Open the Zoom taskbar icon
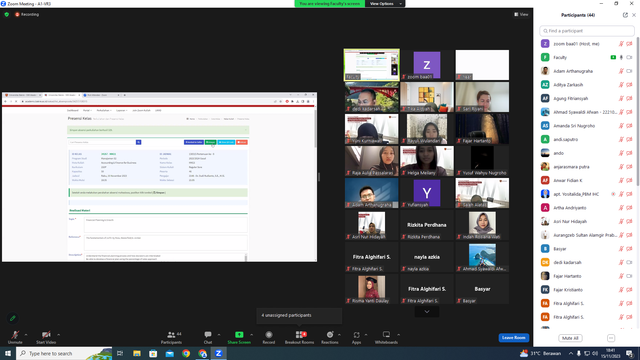 point(219,353)
